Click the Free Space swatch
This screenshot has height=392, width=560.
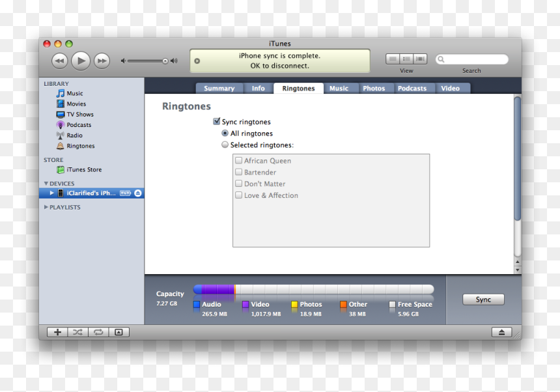[392, 305]
